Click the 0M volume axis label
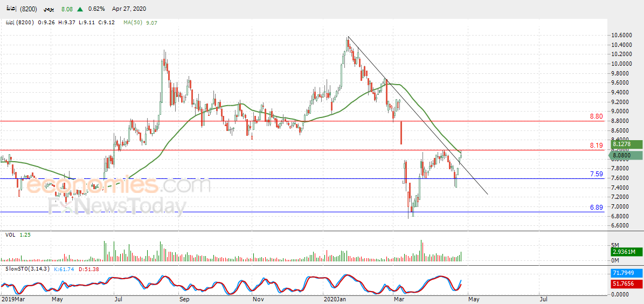 [x=615, y=260]
